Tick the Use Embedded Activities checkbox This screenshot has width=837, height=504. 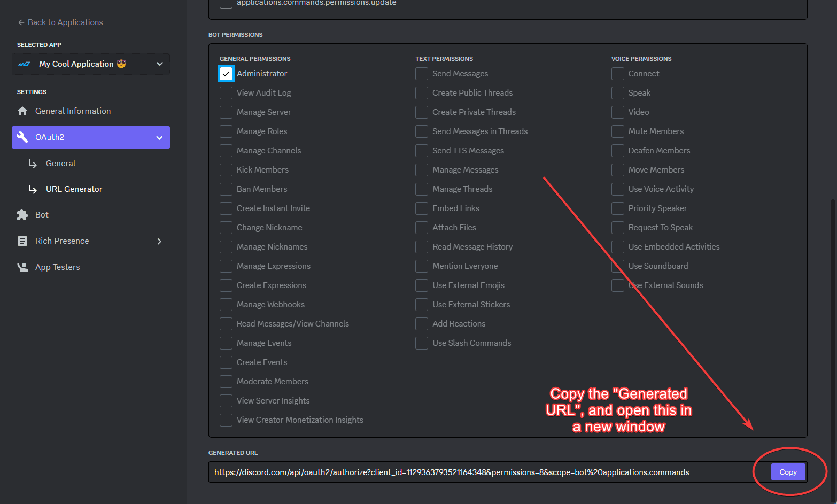618,247
